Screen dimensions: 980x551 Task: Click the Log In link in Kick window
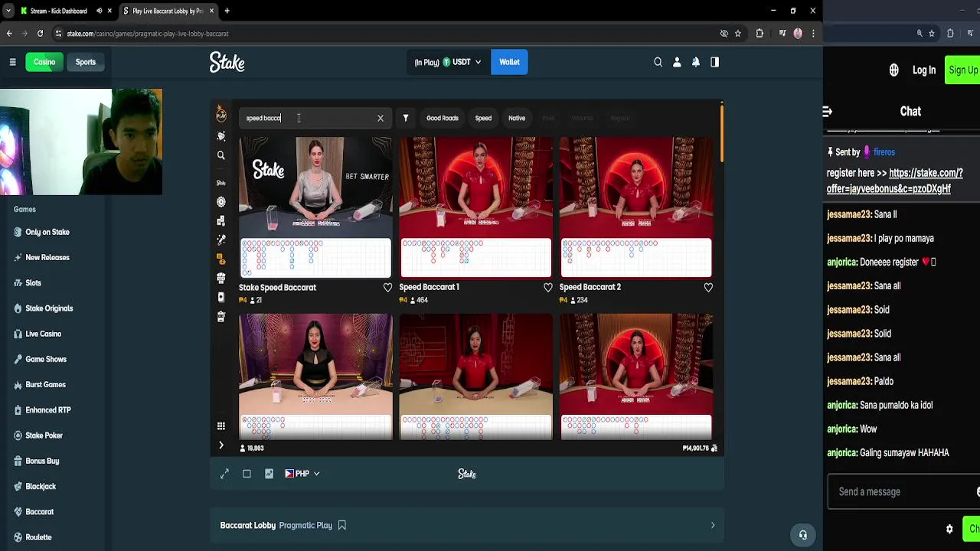coord(924,70)
